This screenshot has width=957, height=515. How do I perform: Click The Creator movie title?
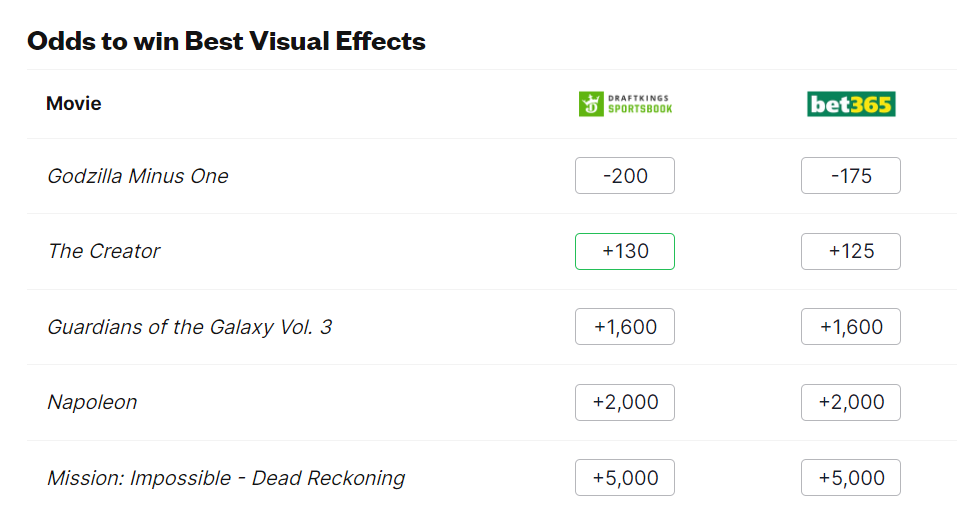[104, 251]
